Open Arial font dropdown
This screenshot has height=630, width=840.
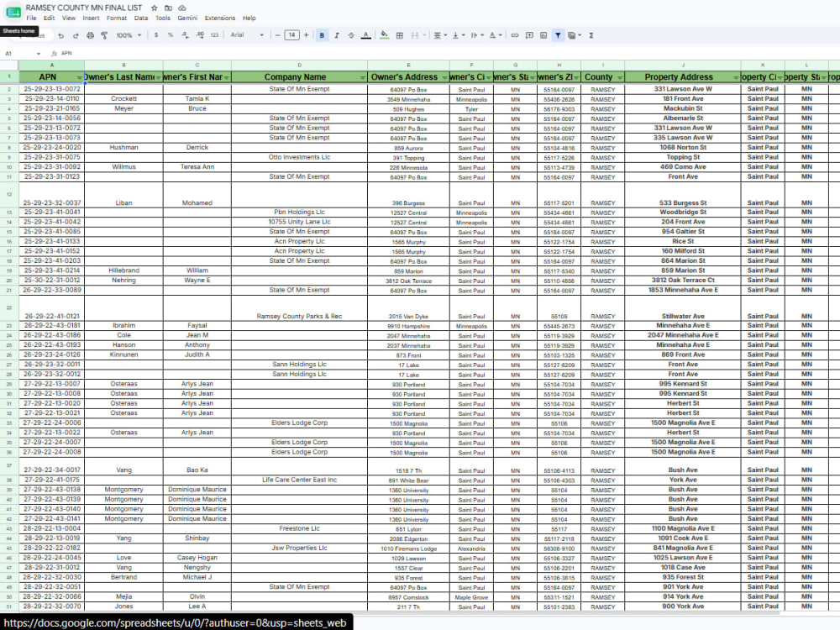pyautogui.click(x=247, y=35)
